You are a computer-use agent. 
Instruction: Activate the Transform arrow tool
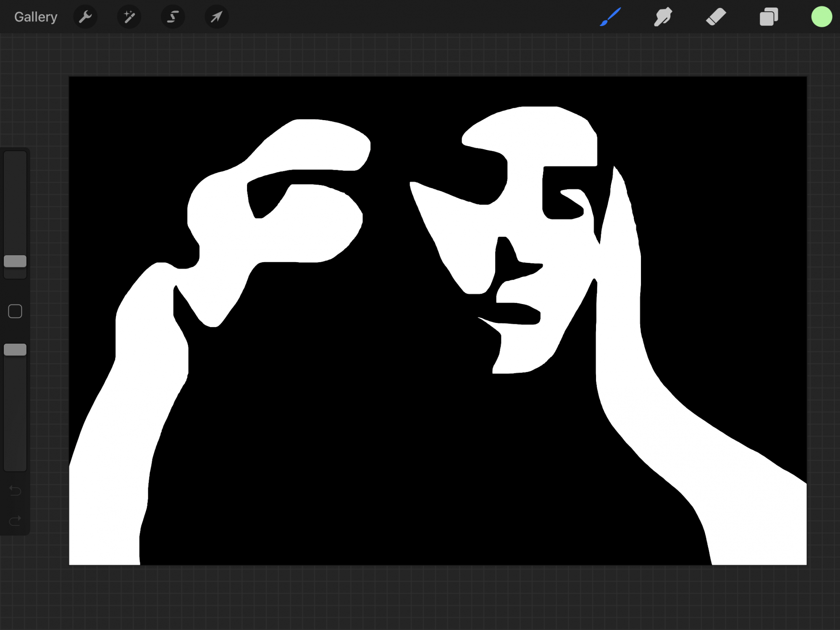coord(216,17)
